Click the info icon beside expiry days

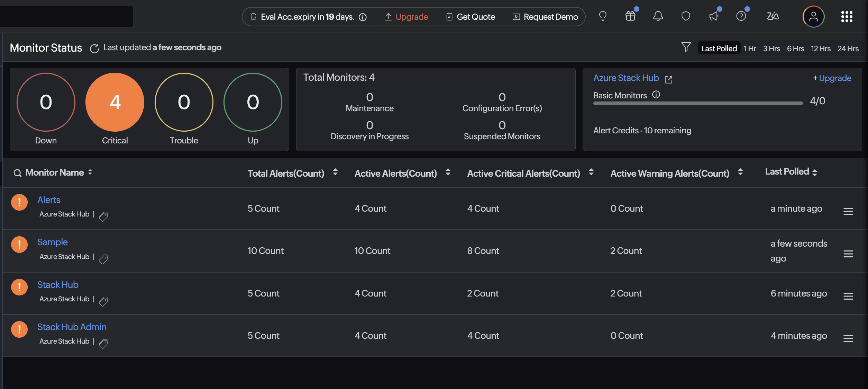tap(363, 17)
